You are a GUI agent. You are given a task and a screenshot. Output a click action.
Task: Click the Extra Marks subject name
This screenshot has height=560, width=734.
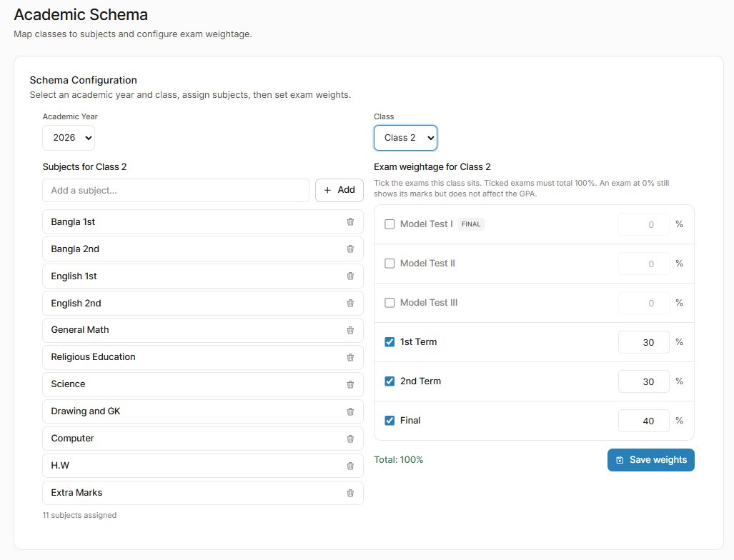(76, 493)
